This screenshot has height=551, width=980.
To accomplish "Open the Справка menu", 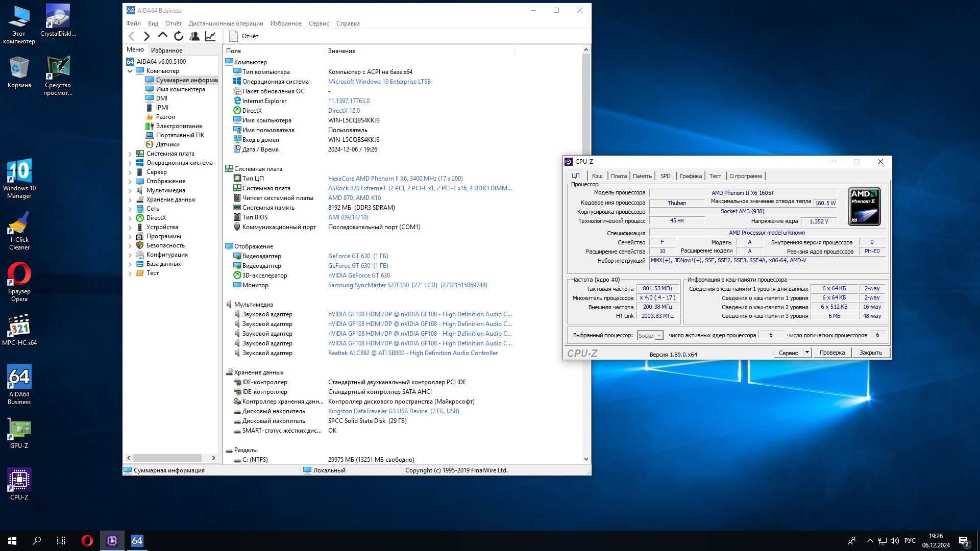I will click(348, 23).
